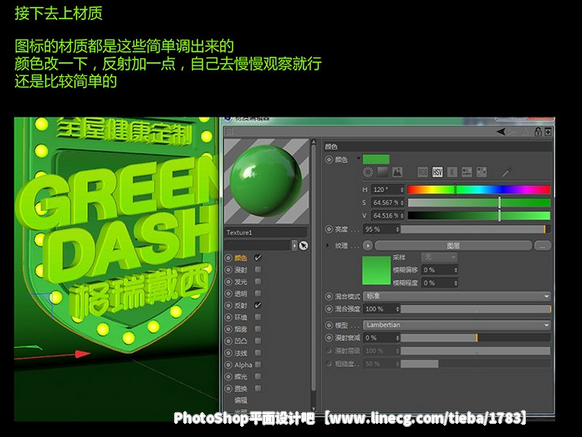Click the object picker cursor icon under Texture1

303,245
